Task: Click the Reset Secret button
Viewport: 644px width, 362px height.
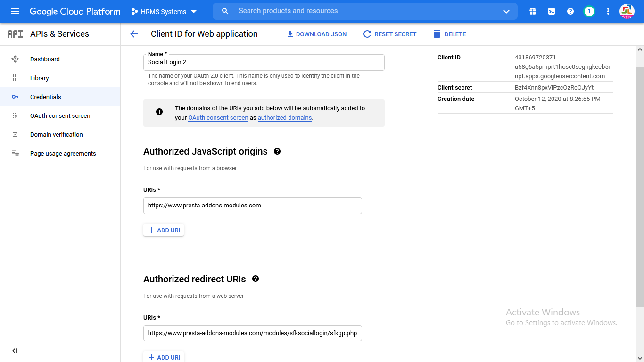Action: coord(390,34)
